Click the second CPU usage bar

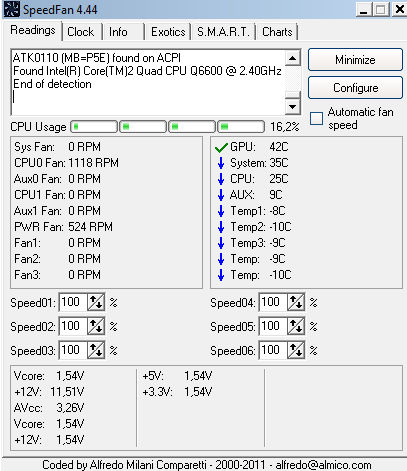[143, 127]
